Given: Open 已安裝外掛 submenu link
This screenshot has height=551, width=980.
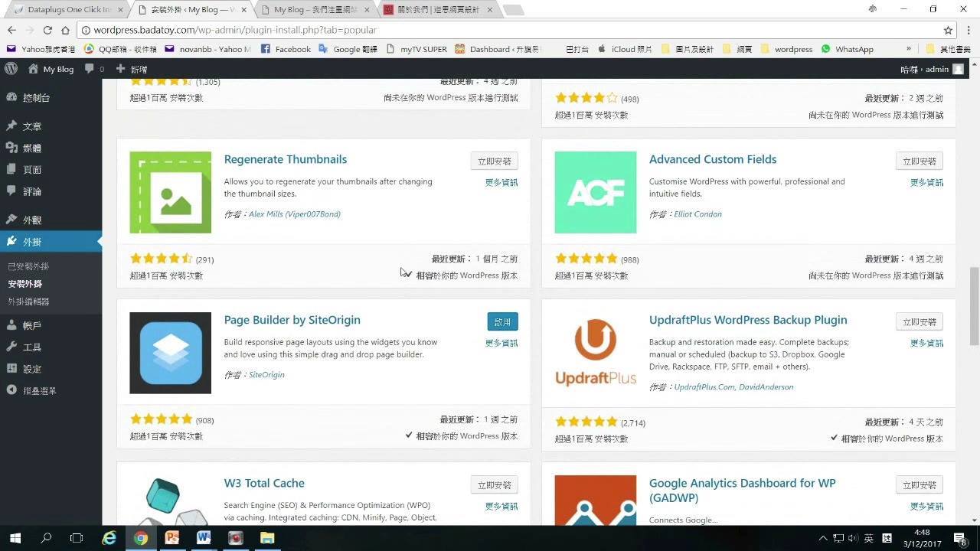Looking at the screenshot, I should click(x=28, y=266).
